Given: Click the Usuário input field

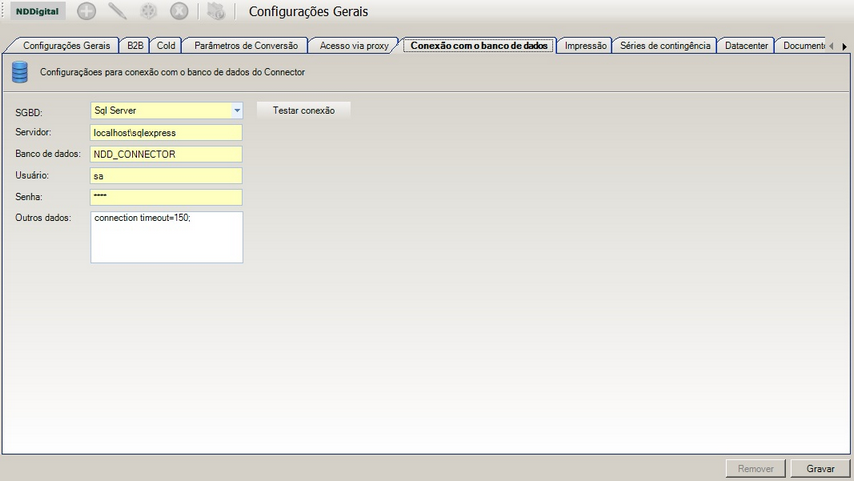Looking at the screenshot, I should coord(166,176).
